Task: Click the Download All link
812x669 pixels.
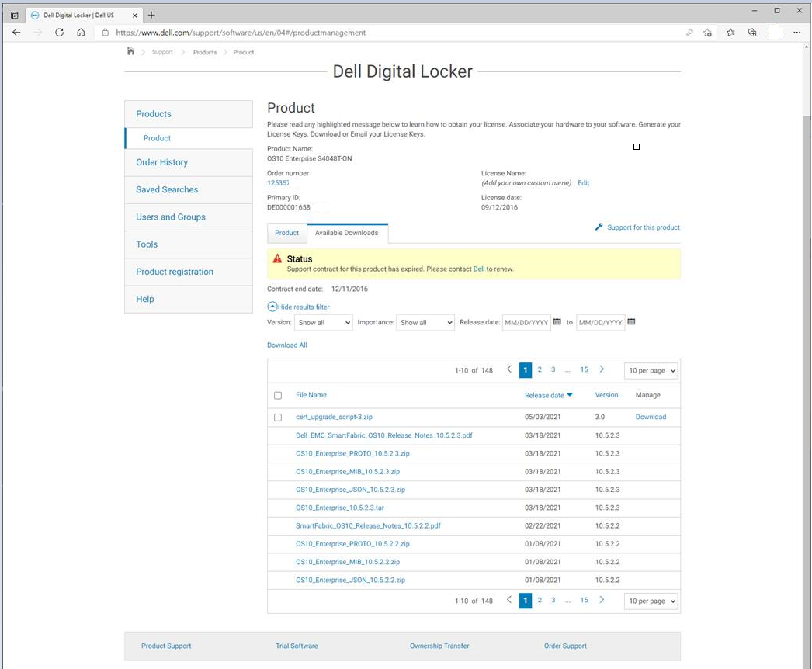Action: click(287, 345)
